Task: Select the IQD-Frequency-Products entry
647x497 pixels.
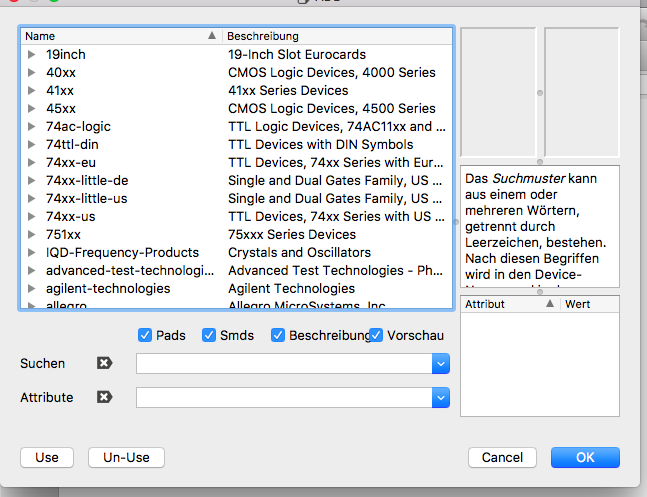Action: [122, 253]
